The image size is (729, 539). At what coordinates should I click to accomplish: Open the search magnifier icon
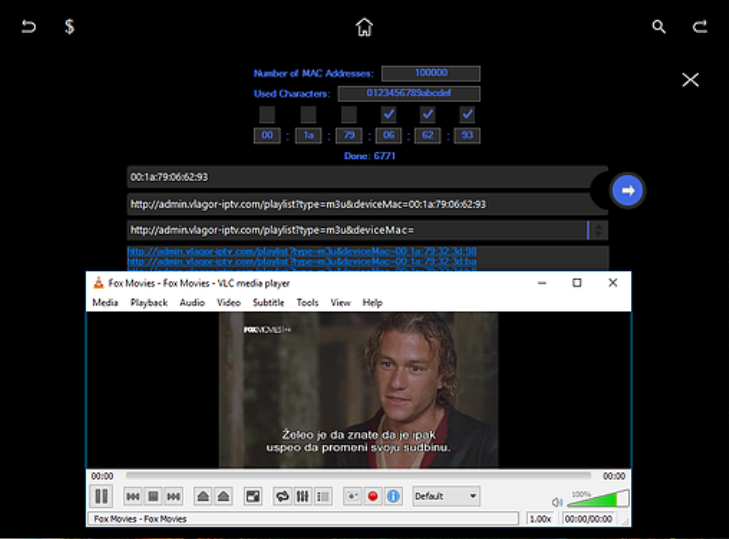click(x=659, y=27)
